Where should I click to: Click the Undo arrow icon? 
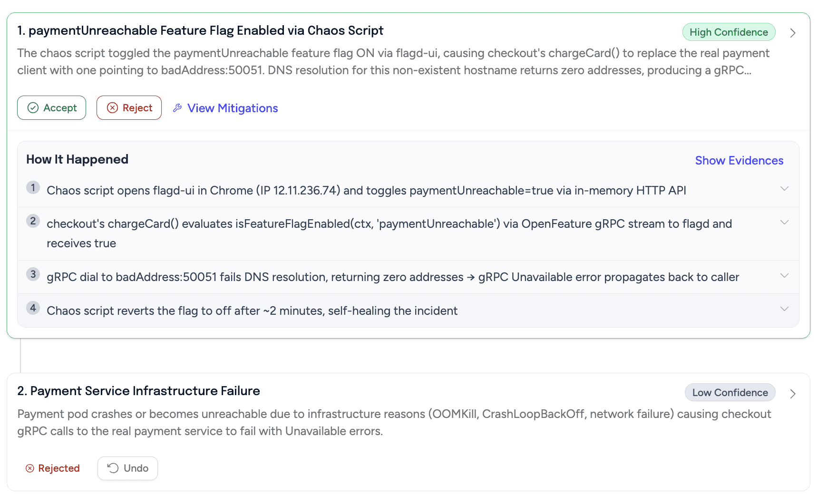tap(113, 468)
